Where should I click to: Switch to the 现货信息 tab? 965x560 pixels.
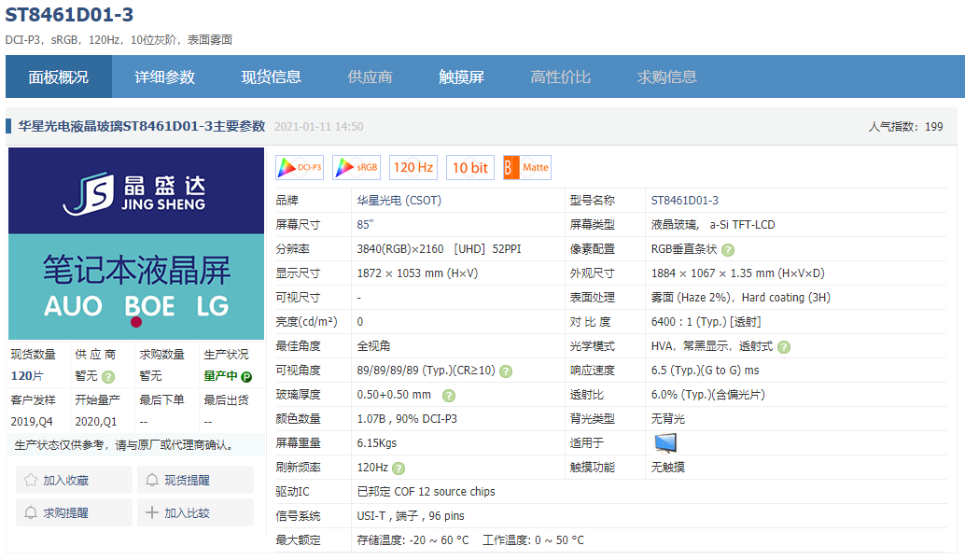point(272,77)
